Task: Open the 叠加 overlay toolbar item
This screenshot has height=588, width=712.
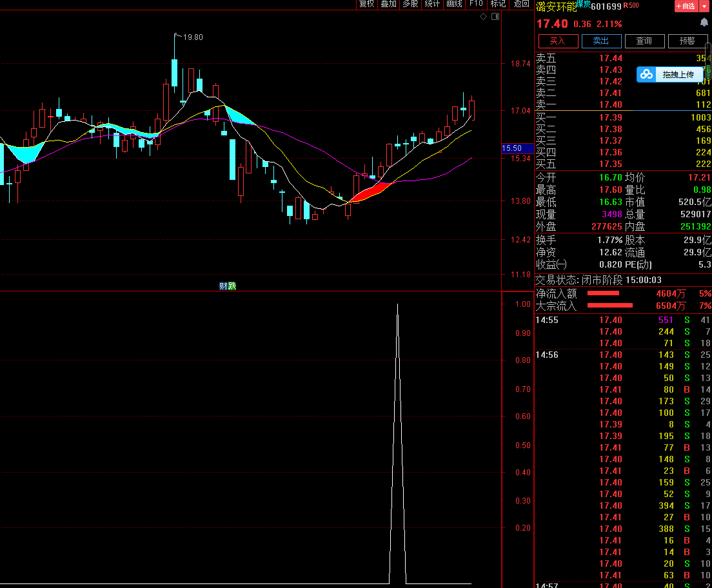Action: tap(389, 4)
